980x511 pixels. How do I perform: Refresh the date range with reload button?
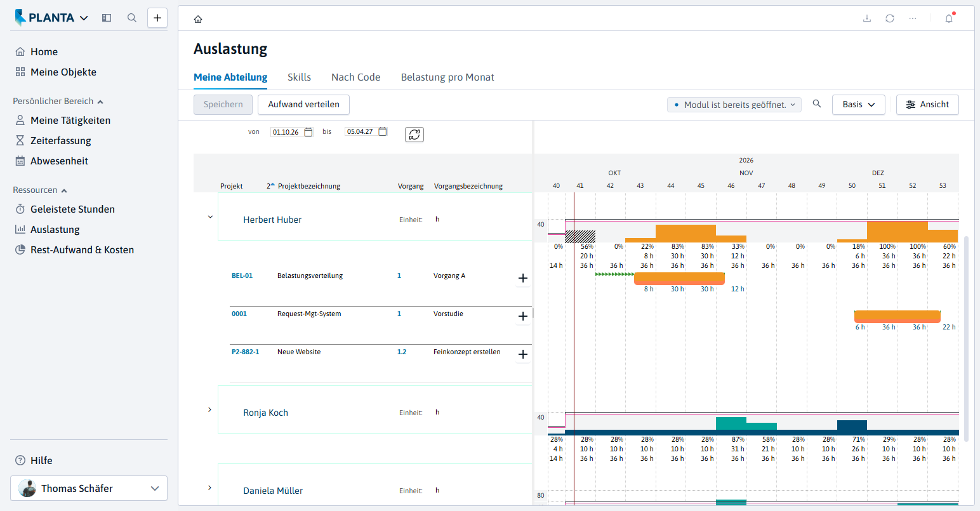414,135
